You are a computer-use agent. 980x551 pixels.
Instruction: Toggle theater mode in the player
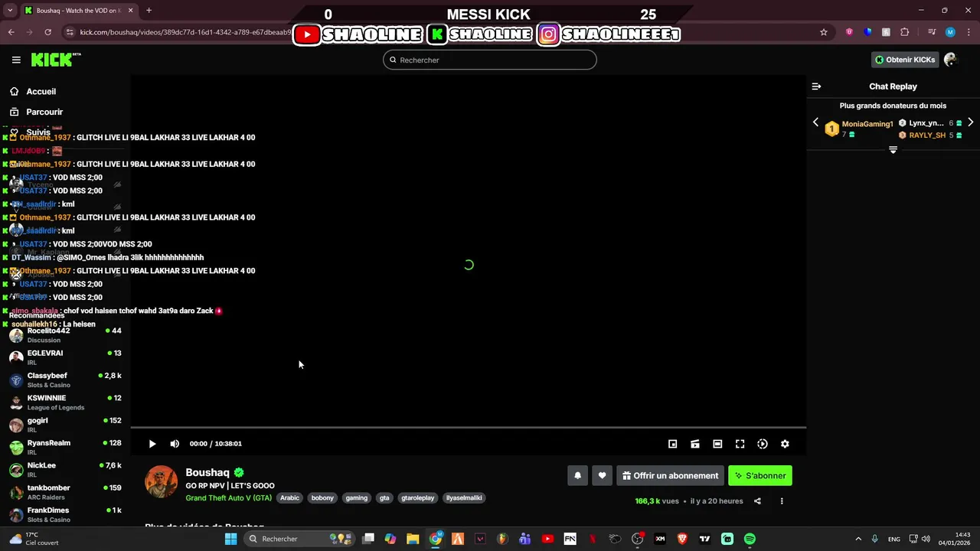click(717, 444)
